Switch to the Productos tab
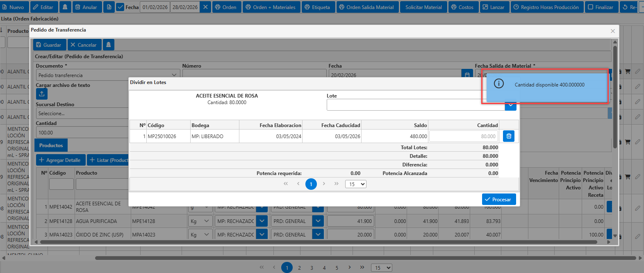 [x=51, y=145]
